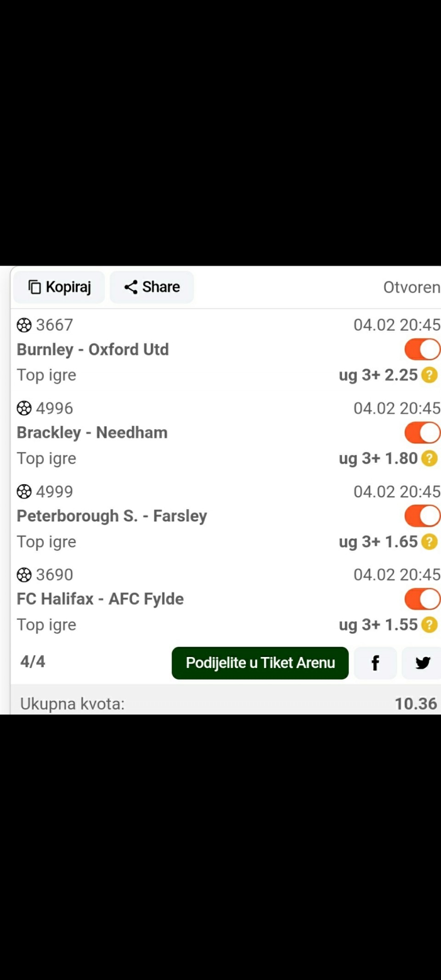Screen dimensions: 441x980
Task: Open the Share options
Action: coord(152,287)
